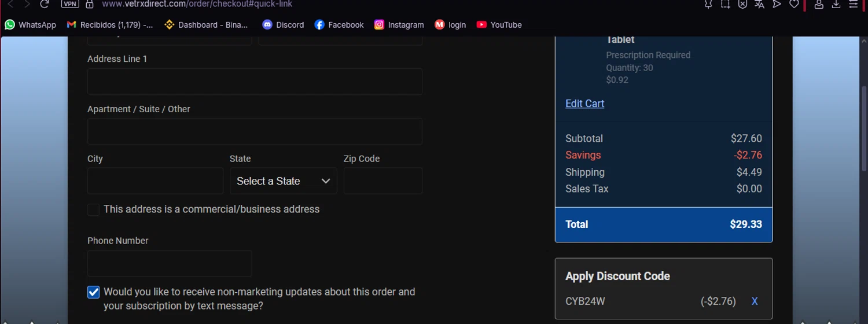Image resolution: width=868 pixels, height=324 pixels.
Task: Click the Total amount $29.33
Action: [x=746, y=224]
